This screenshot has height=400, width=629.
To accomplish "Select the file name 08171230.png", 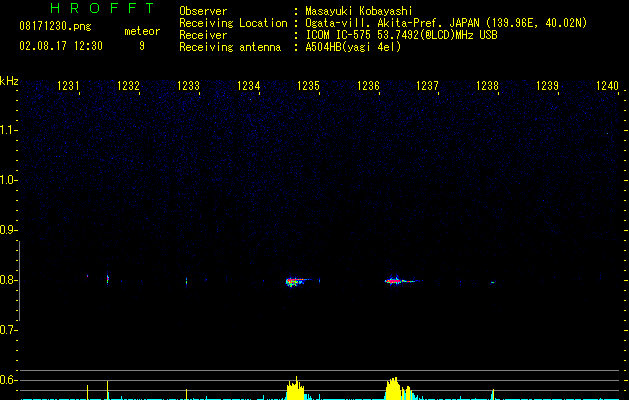I will coord(55,26).
